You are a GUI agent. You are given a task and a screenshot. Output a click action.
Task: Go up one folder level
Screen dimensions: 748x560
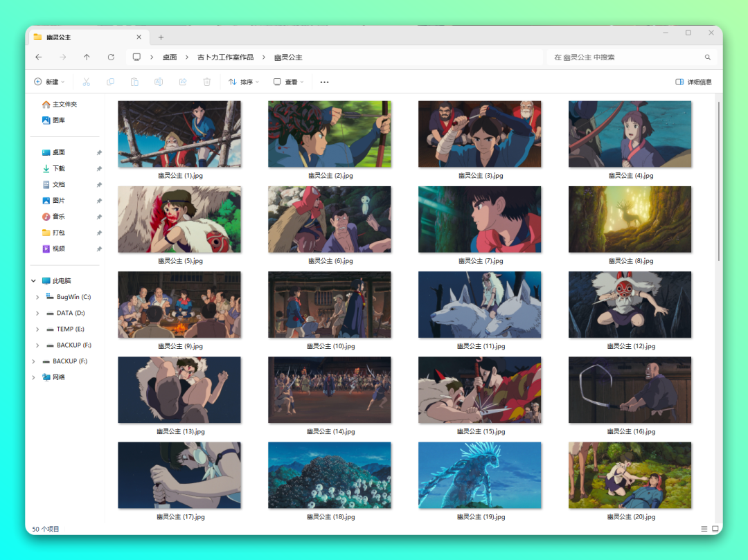(87, 57)
